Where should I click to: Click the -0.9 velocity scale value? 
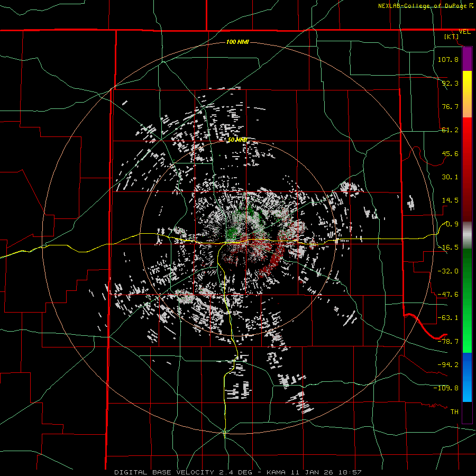click(451, 224)
